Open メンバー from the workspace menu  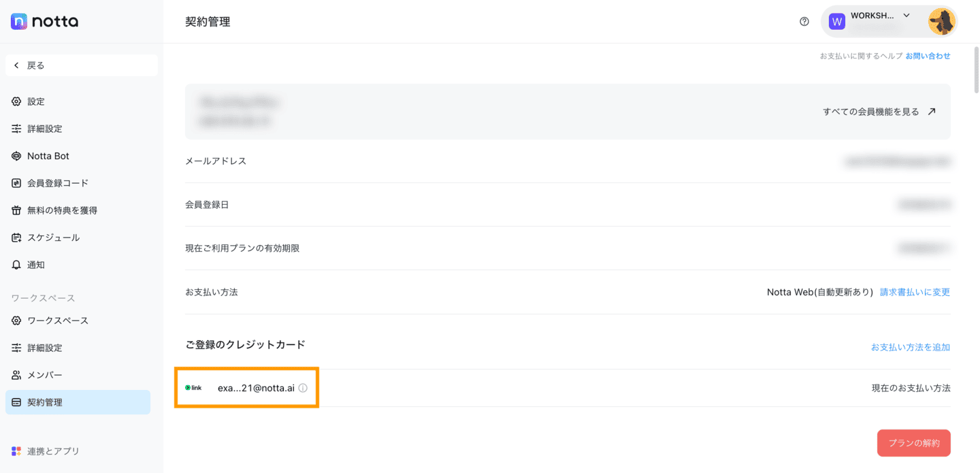(x=42, y=374)
